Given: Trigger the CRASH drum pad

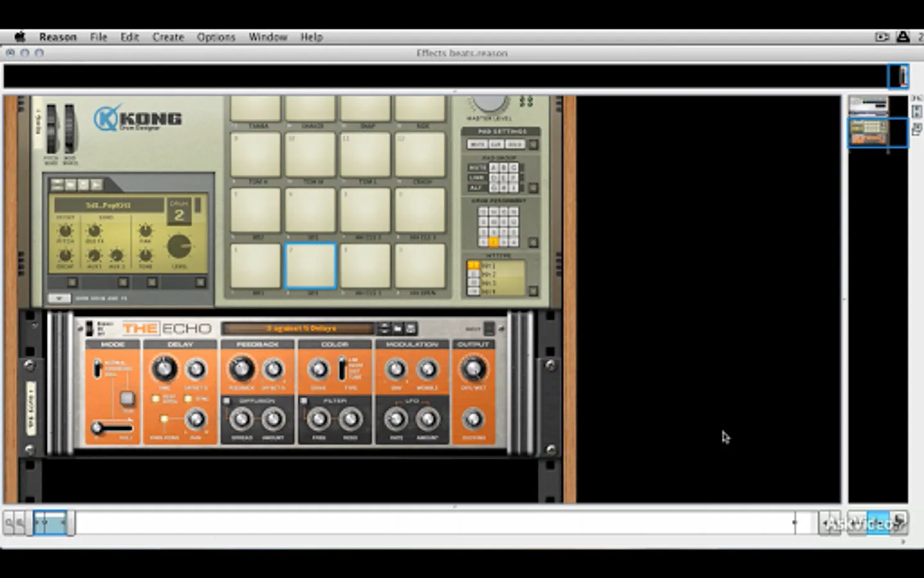Looking at the screenshot, I should [420, 155].
